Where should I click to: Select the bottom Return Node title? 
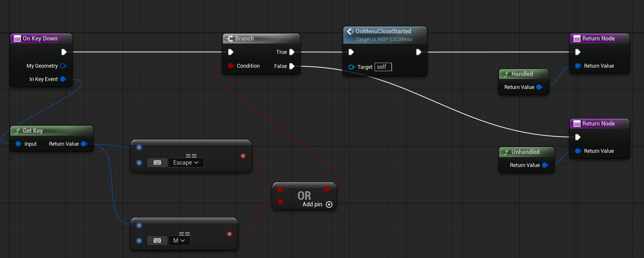(599, 124)
